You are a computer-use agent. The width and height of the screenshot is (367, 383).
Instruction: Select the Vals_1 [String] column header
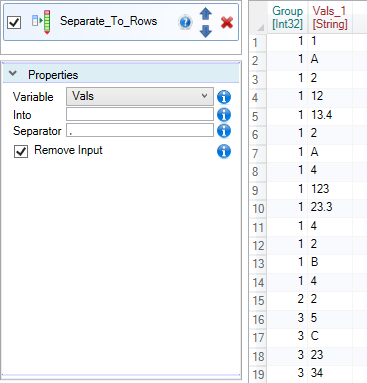pyautogui.click(x=330, y=17)
